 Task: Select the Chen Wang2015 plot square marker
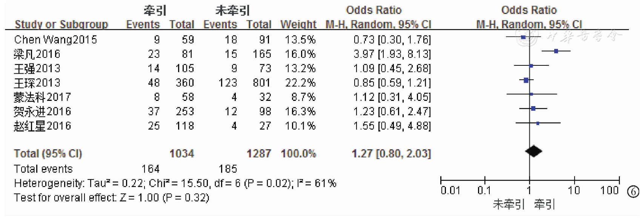(x=523, y=37)
